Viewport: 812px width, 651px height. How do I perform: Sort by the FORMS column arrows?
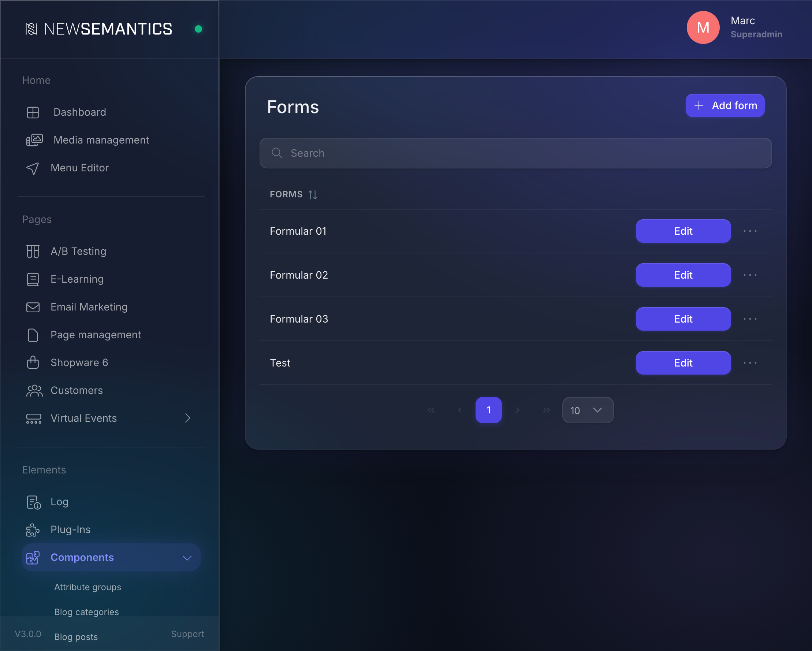pos(313,194)
